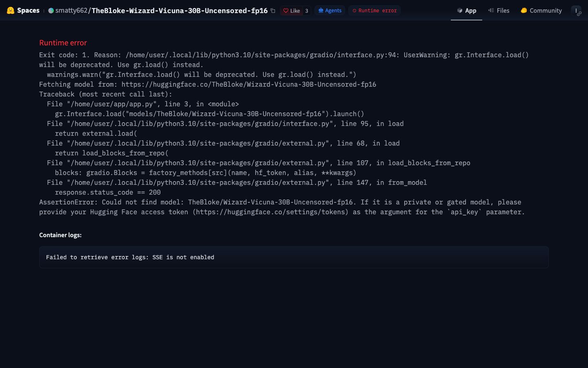Open the Agents button

(x=330, y=11)
